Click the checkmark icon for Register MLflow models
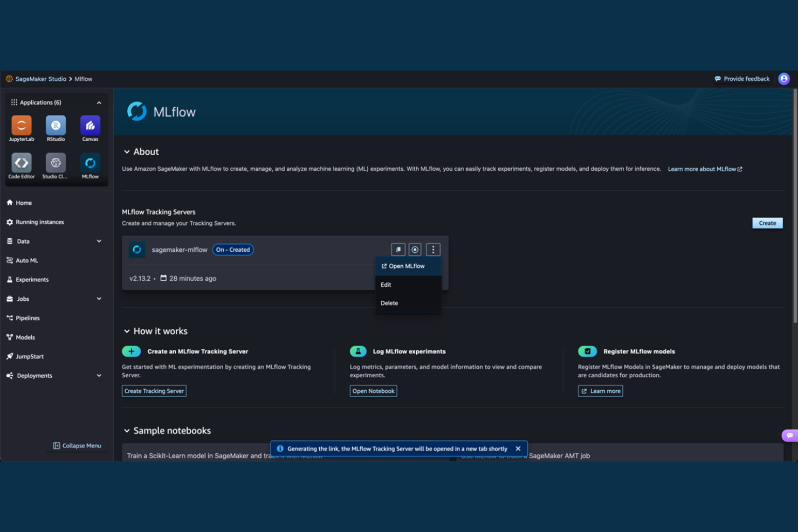Viewport: 798px width, 532px height. (587, 351)
